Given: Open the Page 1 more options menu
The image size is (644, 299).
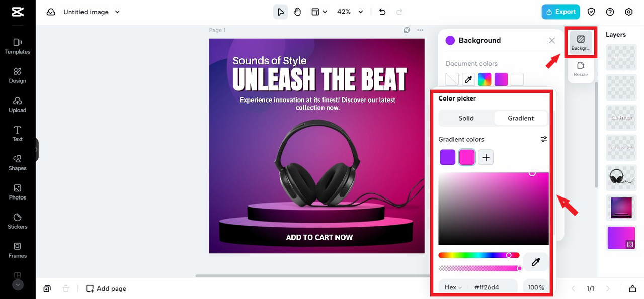Looking at the screenshot, I should [x=420, y=30].
